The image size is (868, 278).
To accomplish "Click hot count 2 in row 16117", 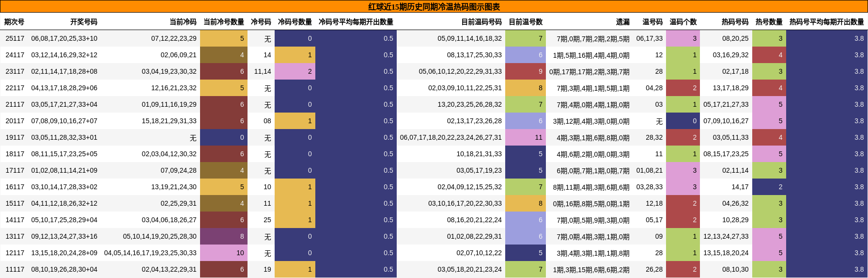I will [769, 187].
